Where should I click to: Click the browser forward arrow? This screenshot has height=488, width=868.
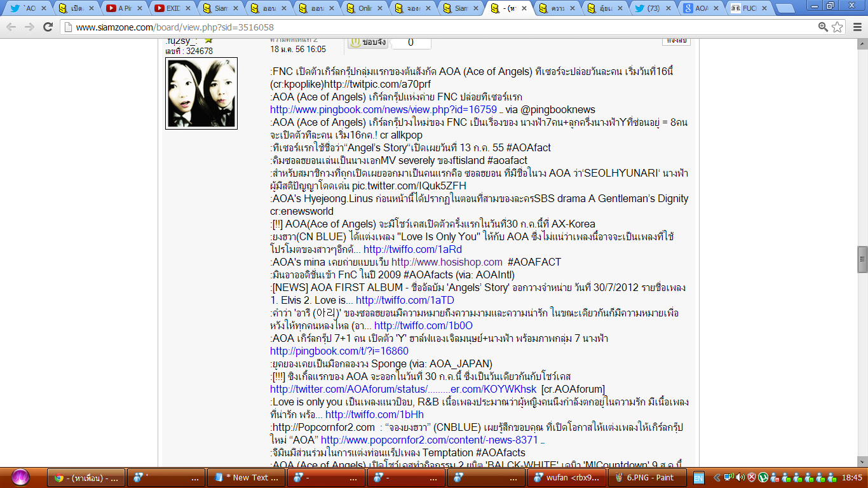(x=29, y=27)
